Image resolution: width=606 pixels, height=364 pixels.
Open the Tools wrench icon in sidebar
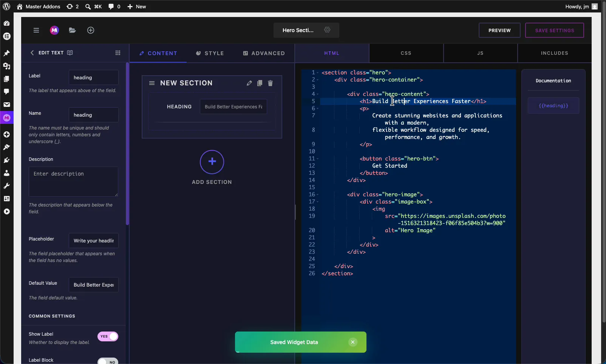[x=6, y=186]
